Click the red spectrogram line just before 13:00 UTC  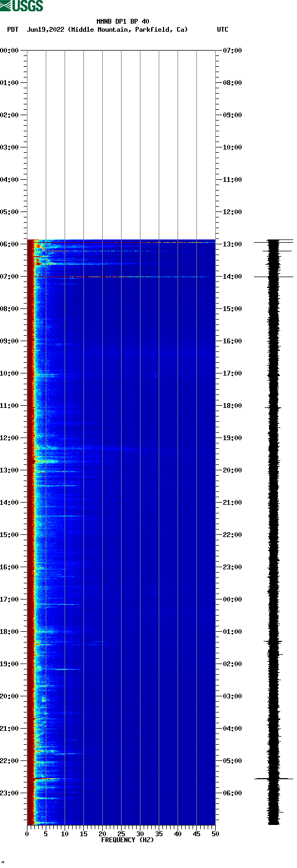click(x=121, y=242)
